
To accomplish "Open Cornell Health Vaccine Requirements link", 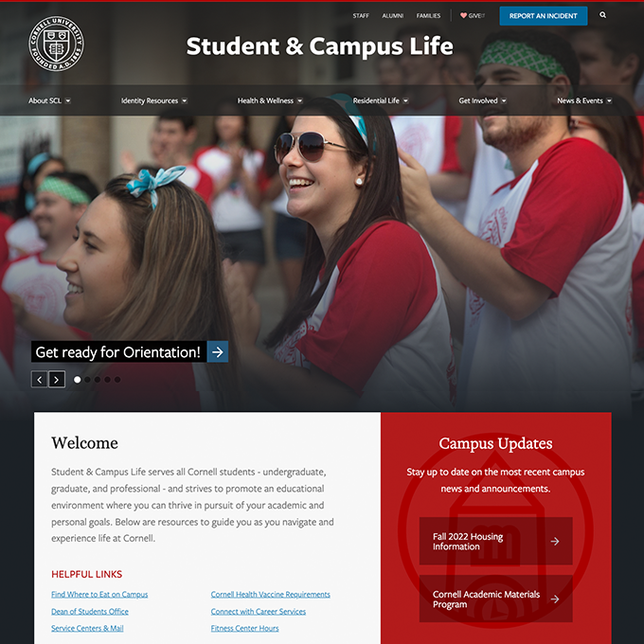I will point(270,595).
